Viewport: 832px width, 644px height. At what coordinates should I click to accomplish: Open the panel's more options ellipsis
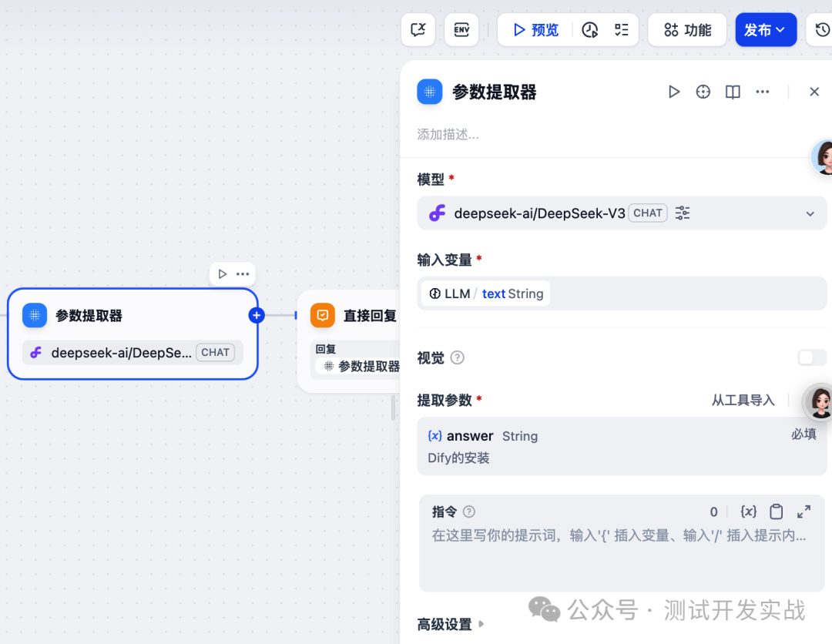[x=763, y=92]
